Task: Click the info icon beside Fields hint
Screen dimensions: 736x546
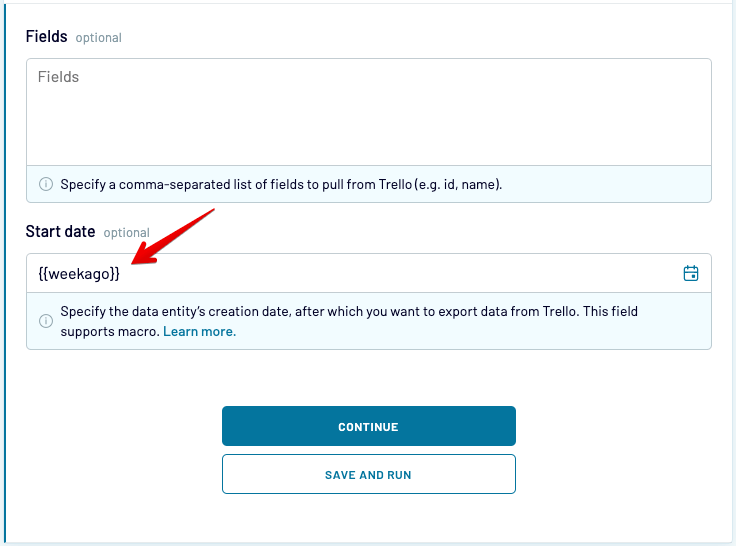Action: [x=46, y=184]
